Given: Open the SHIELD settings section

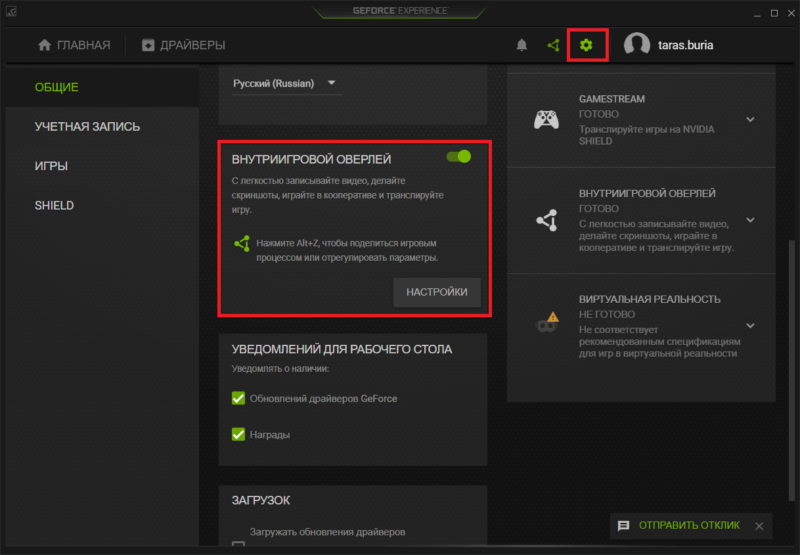Looking at the screenshot, I should click(54, 206).
